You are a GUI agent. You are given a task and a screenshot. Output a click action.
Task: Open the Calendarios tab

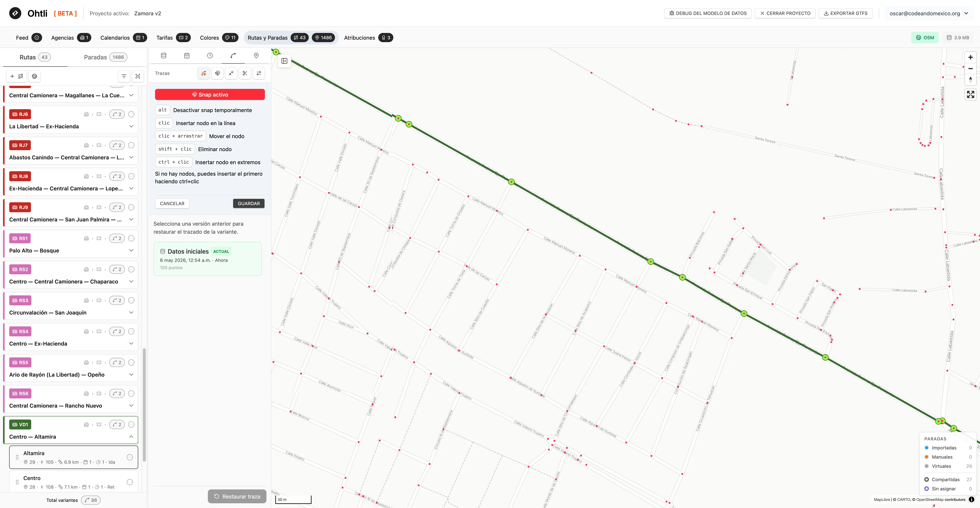(x=123, y=38)
